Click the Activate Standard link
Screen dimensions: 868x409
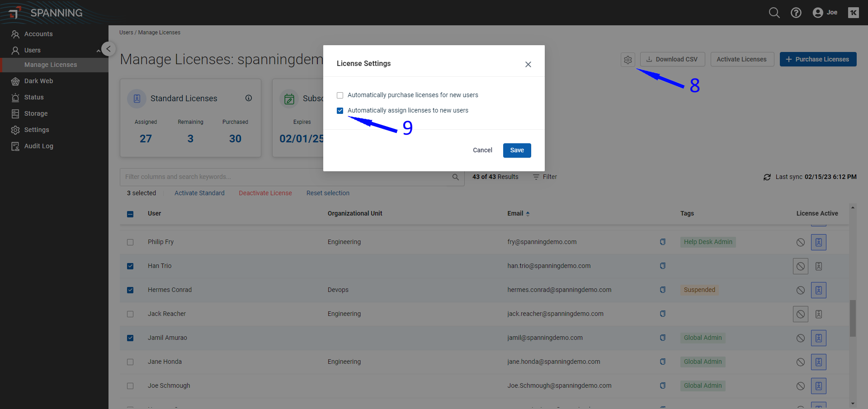199,193
